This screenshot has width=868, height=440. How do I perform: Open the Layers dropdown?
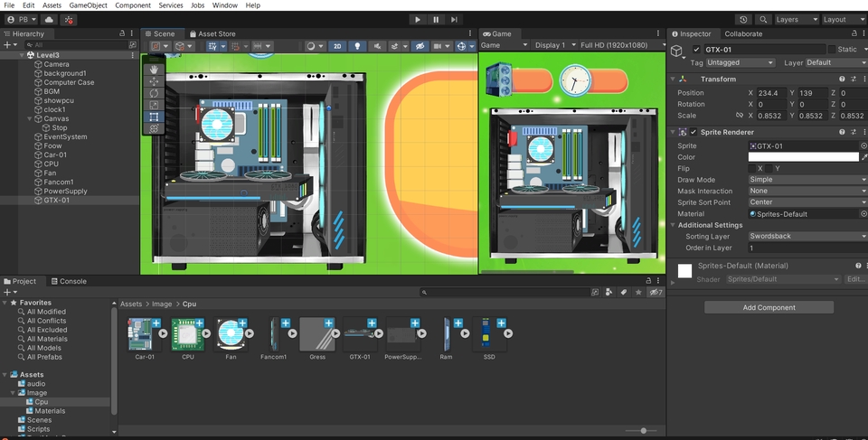[796, 19]
